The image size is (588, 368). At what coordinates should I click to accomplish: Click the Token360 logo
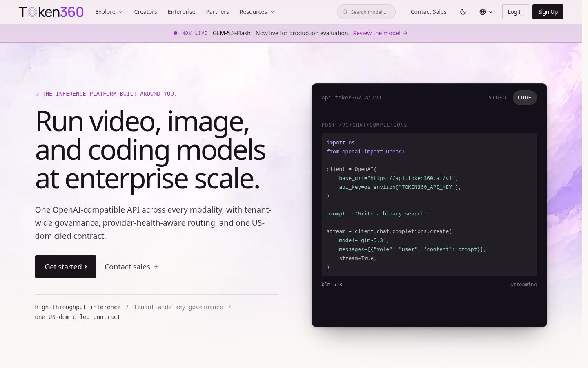pyautogui.click(x=51, y=12)
